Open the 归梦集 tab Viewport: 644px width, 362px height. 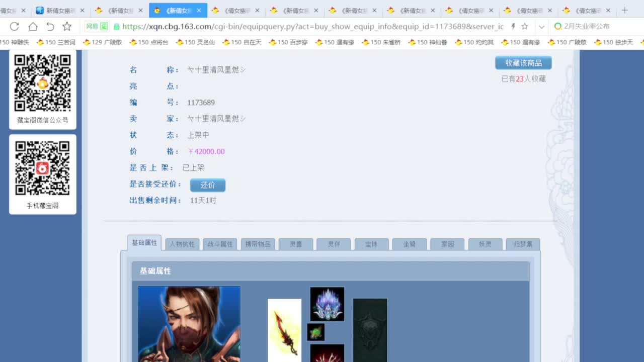pos(523,244)
